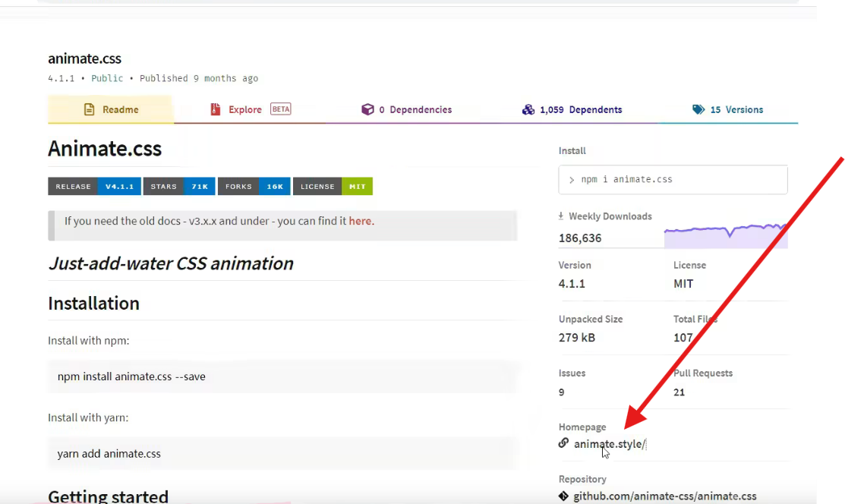Image resolution: width=845 pixels, height=504 pixels.
Task: Click the weekly downloads sparkline chart
Action: [x=725, y=235]
